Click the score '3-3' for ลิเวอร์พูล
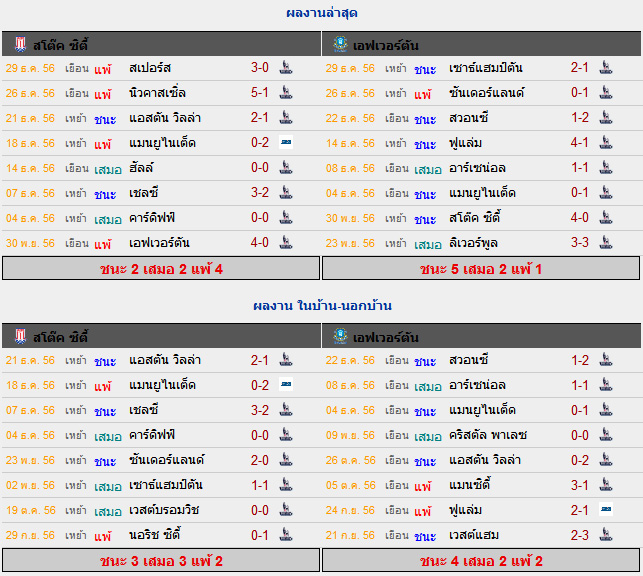This screenshot has height=576, width=643. [579, 243]
